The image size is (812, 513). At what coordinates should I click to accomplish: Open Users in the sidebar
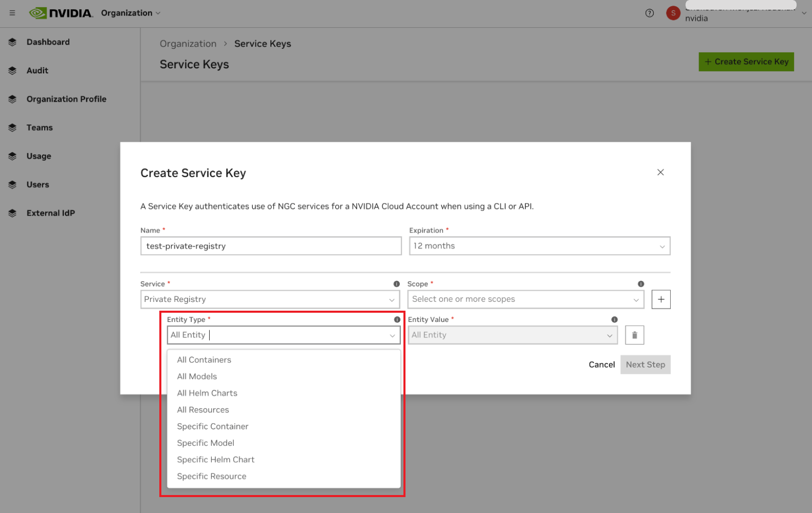pos(38,184)
